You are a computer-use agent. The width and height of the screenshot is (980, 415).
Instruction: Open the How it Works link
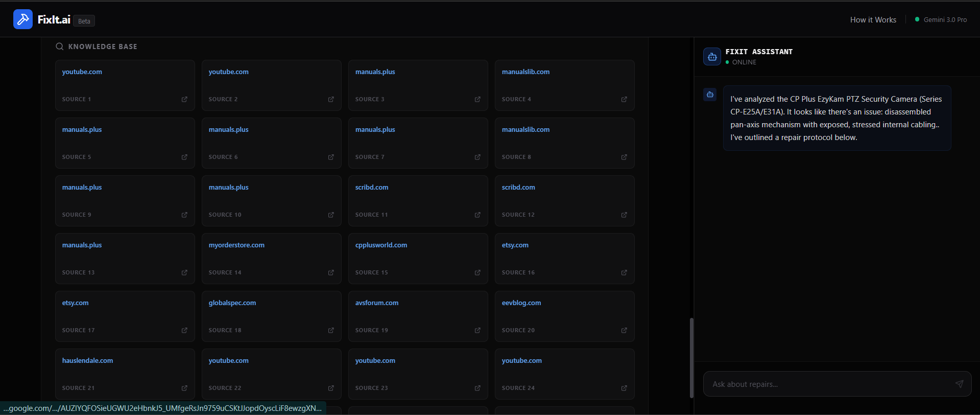point(873,20)
